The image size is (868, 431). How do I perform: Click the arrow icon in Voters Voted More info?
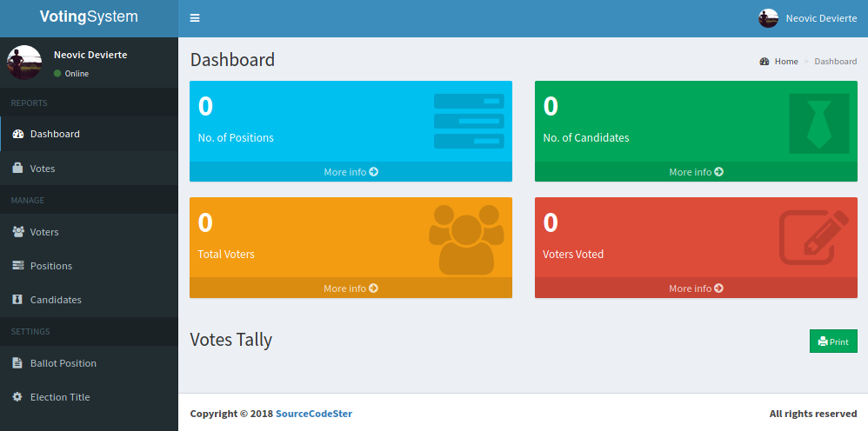pyautogui.click(x=718, y=288)
